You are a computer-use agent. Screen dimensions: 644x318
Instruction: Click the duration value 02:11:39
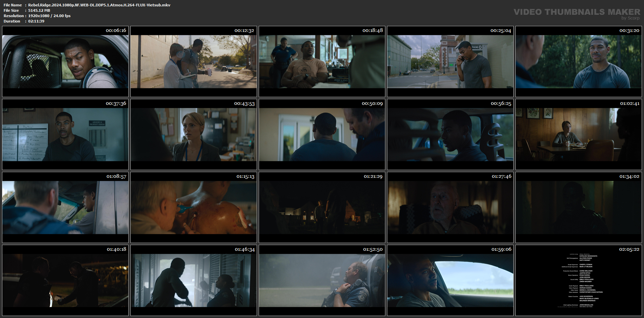(x=36, y=21)
